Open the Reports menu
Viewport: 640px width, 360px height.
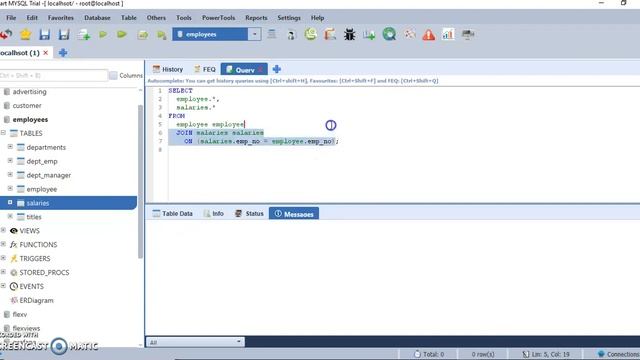click(x=256, y=18)
